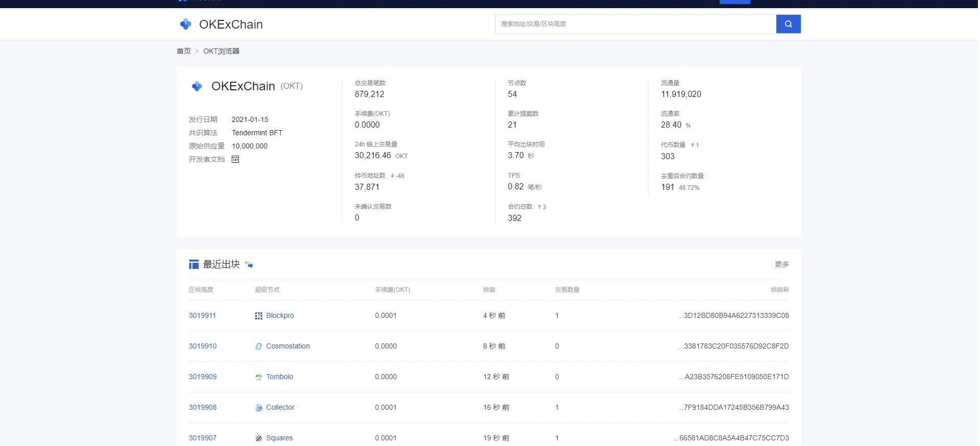Open block height 3019911
Image resolution: width=980 pixels, height=446 pixels.
click(202, 315)
